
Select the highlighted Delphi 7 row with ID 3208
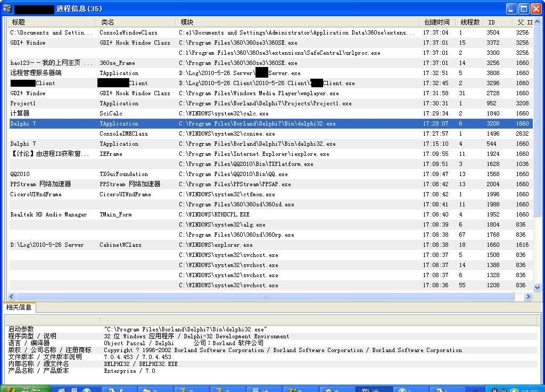271,123
